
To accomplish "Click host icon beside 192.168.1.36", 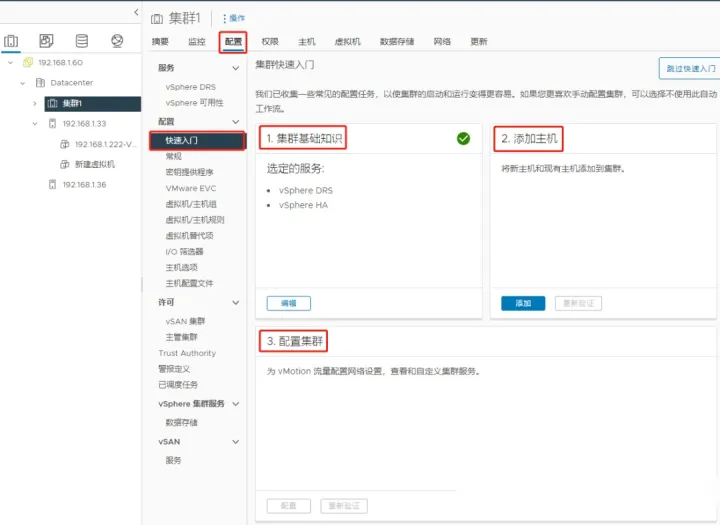I will click(x=52, y=185).
